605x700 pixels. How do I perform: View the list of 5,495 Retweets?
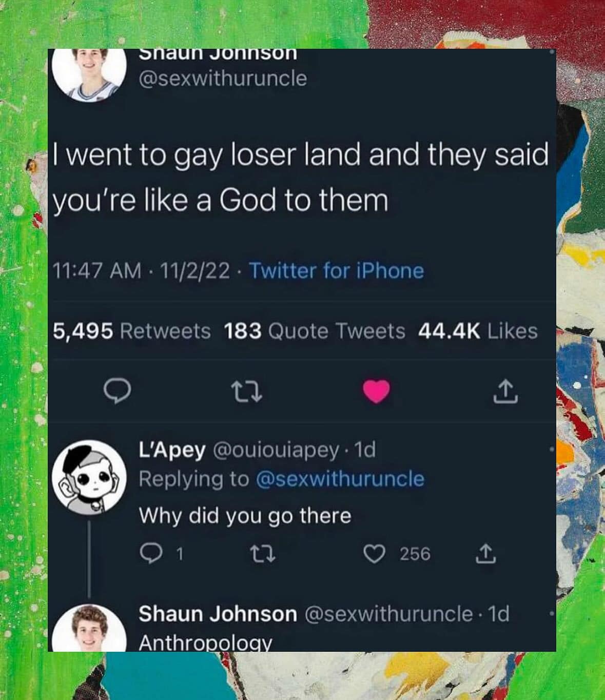point(132,331)
